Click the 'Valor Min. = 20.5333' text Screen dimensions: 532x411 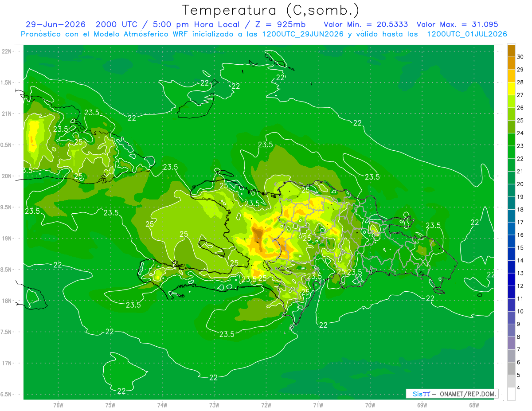[366, 25]
